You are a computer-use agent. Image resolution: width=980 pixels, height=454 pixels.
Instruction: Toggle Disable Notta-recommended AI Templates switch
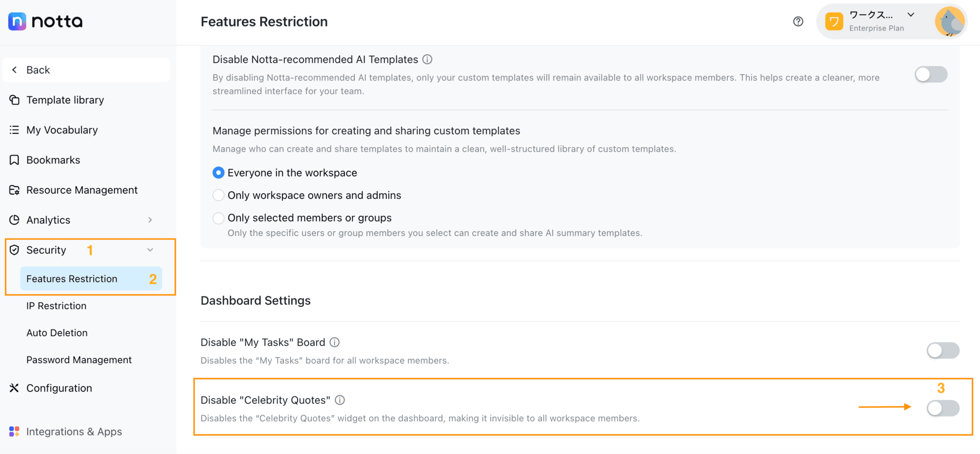(x=931, y=74)
